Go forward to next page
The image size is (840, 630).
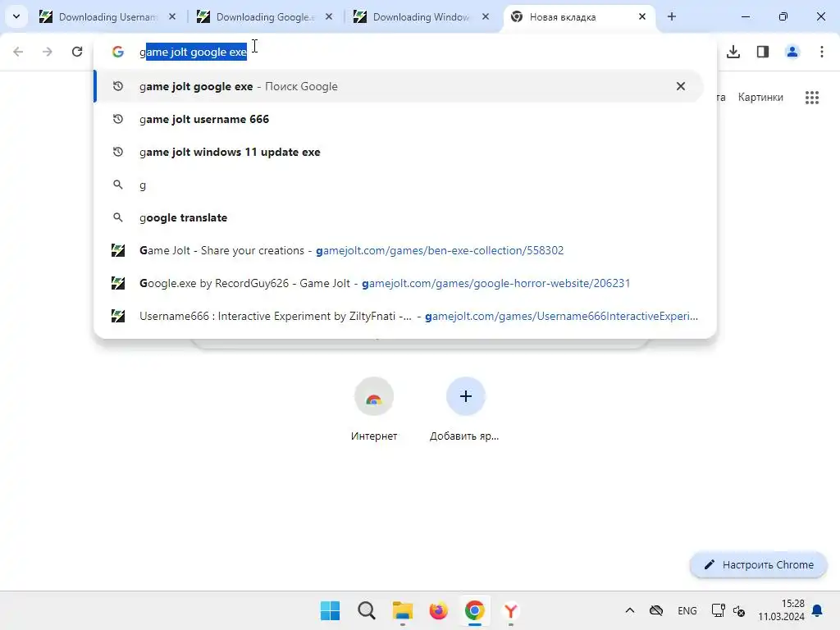(47, 52)
